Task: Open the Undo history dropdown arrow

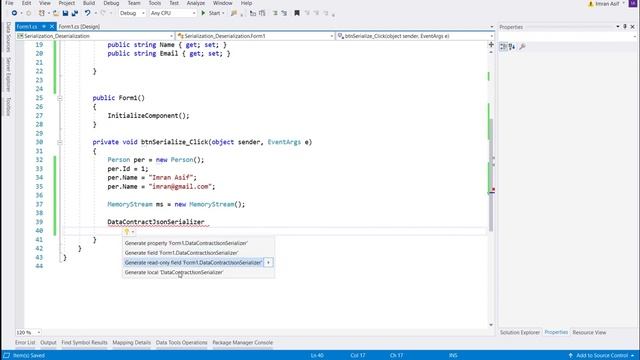Action: coord(96,13)
